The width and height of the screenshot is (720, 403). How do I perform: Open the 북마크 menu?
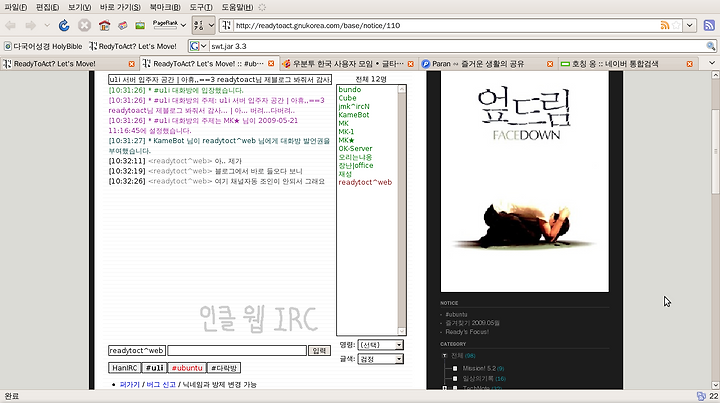coord(165,7)
